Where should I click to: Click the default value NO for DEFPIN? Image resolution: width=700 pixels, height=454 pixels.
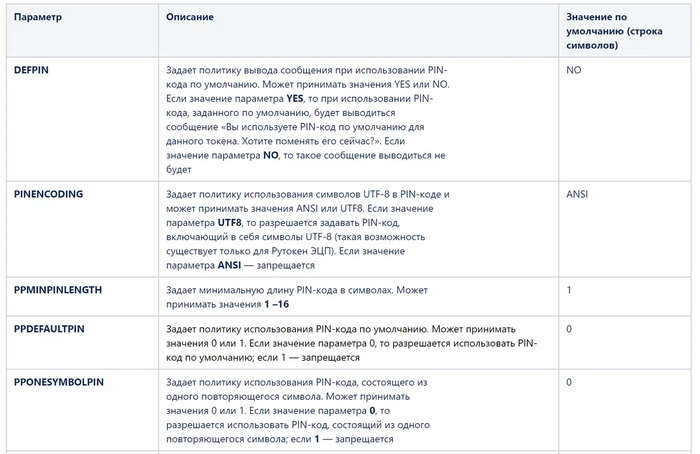[574, 71]
